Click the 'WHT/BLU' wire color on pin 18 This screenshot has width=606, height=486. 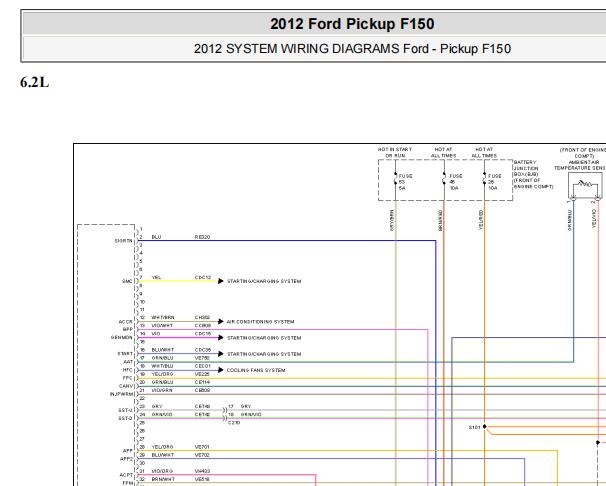(x=162, y=366)
